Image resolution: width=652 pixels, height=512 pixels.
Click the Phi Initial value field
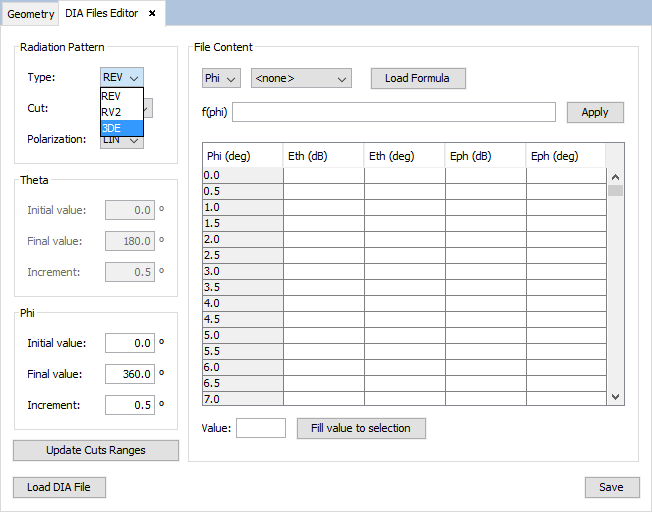pyautogui.click(x=129, y=343)
